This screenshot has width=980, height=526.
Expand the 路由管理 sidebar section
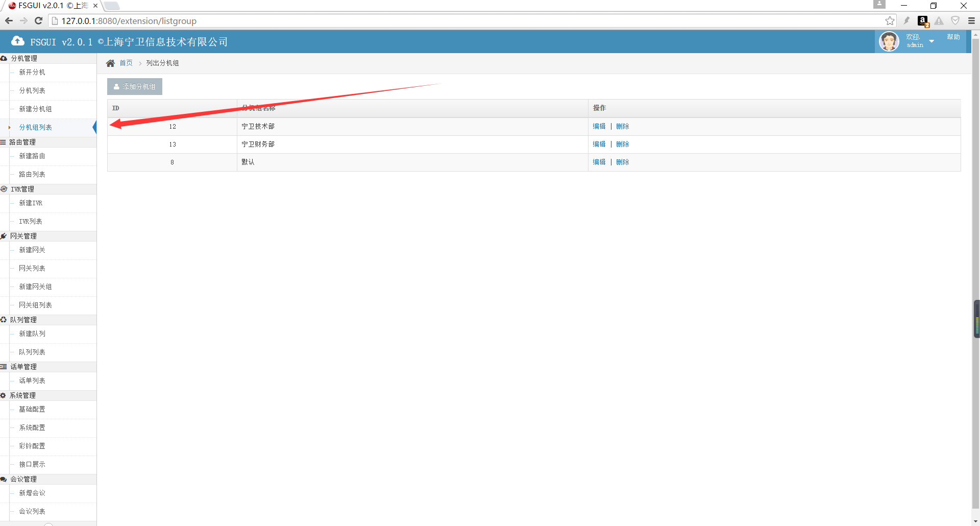pyautogui.click(x=22, y=142)
